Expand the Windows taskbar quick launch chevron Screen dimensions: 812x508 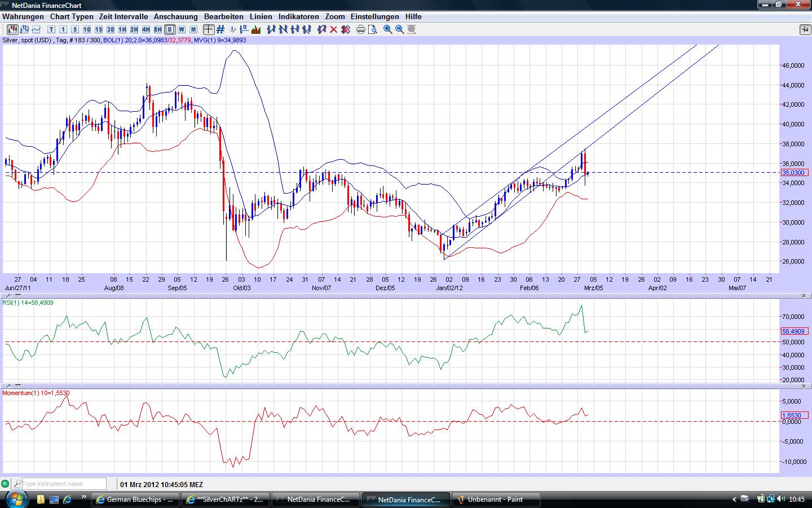click(84, 497)
